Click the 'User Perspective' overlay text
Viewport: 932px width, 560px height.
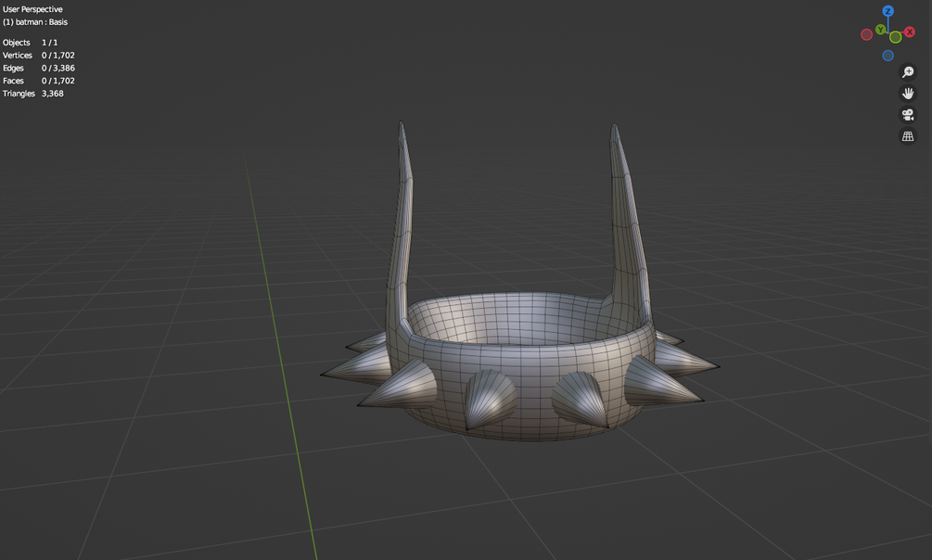32,9
